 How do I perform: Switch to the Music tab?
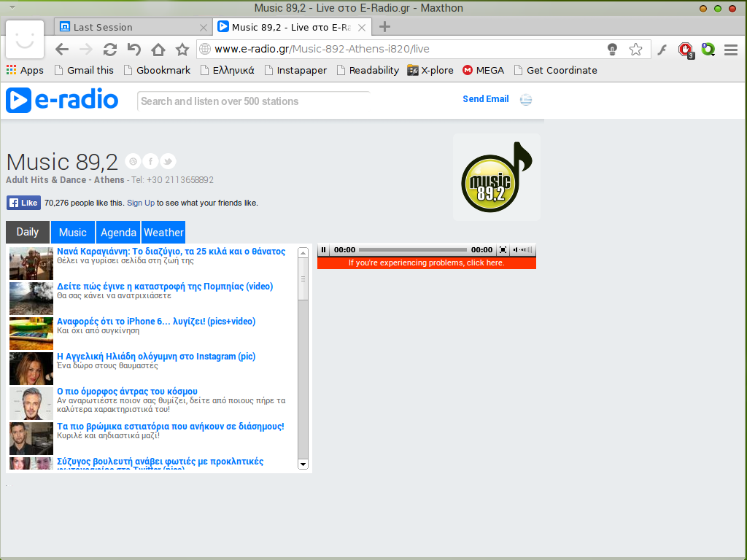(x=73, y=233)
